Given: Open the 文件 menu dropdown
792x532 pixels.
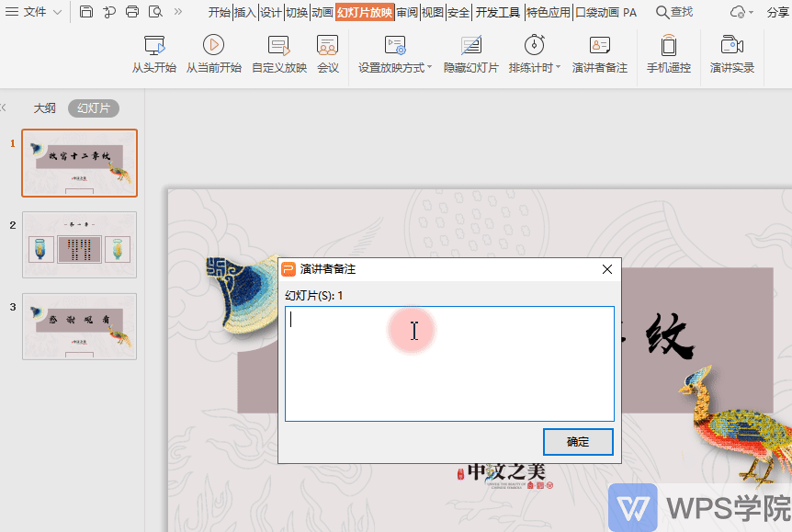Looking at the screenshot, I should [x=34, y=12].
